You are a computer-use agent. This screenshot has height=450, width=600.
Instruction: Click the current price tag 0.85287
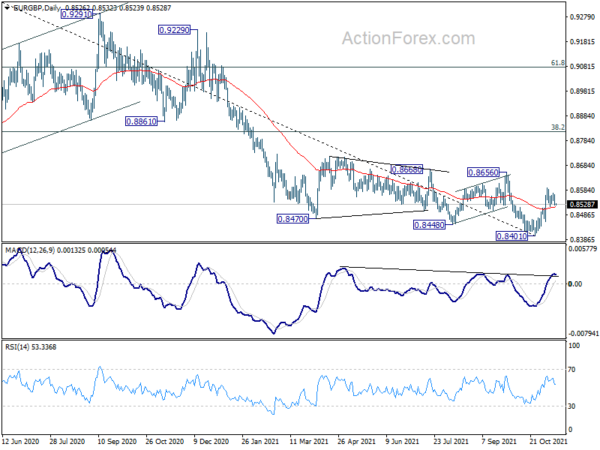[583, 204]
